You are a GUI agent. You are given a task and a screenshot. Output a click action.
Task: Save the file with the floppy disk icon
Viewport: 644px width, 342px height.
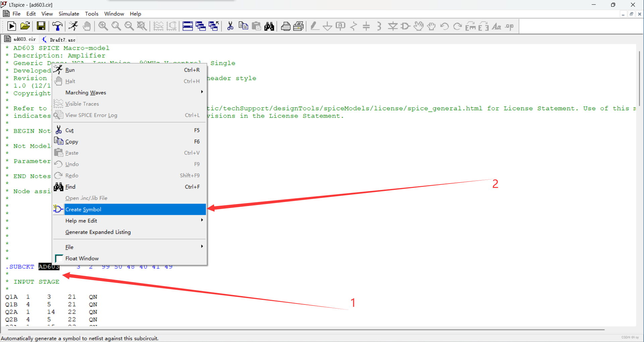pyautogui.click(x=41, y=26)
